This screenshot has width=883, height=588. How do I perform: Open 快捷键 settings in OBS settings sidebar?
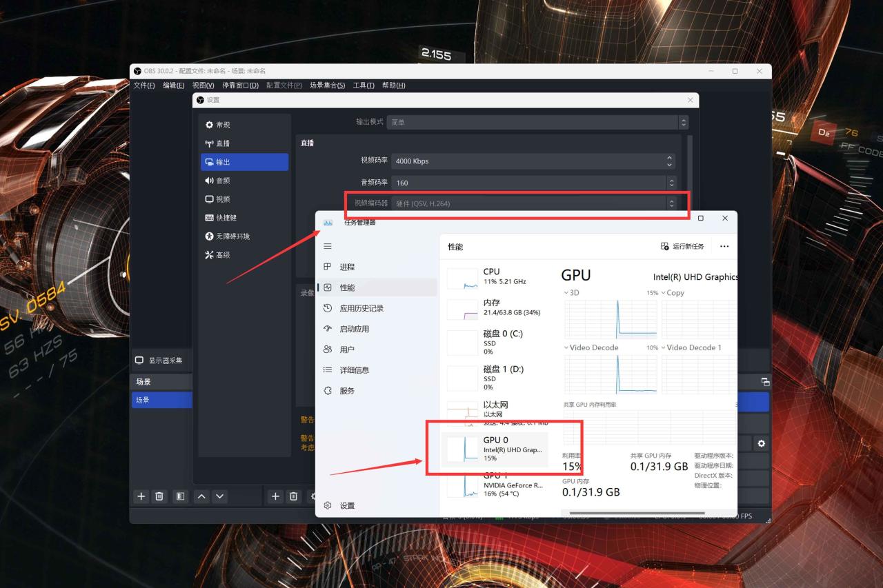click(x=244, y=218)
